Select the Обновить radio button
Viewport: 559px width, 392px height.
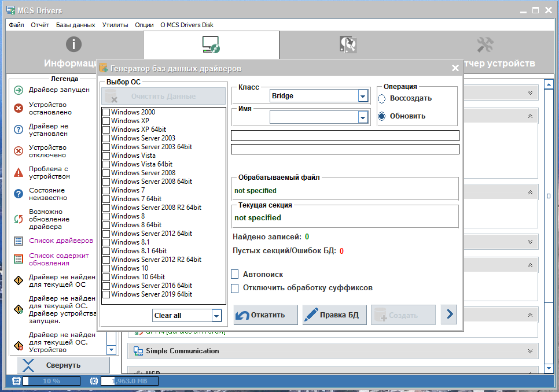[382, 116]
